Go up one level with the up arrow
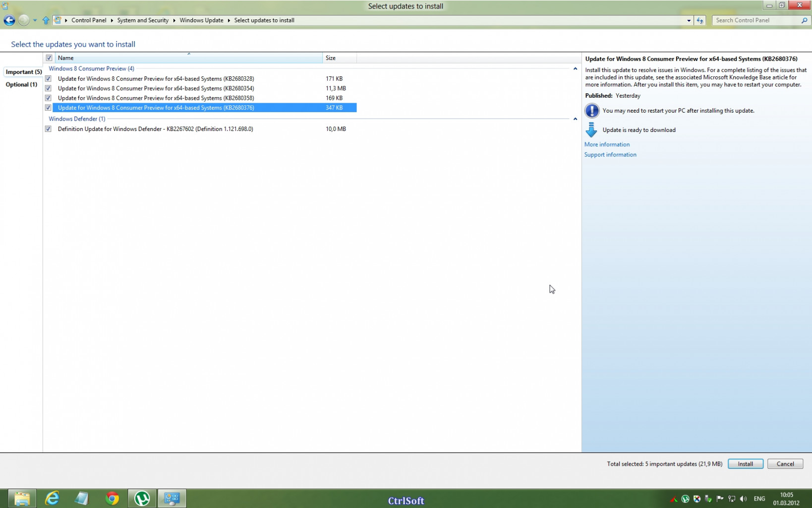 pos(46,20)
